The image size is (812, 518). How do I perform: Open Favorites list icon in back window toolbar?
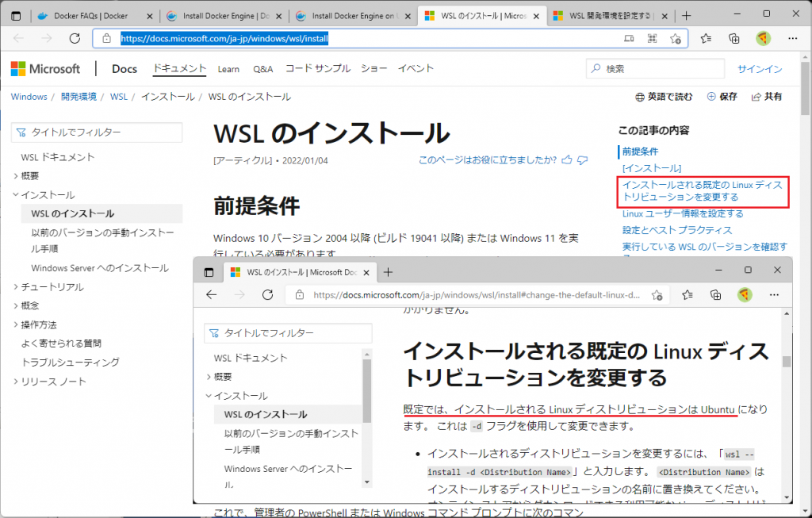706,38
